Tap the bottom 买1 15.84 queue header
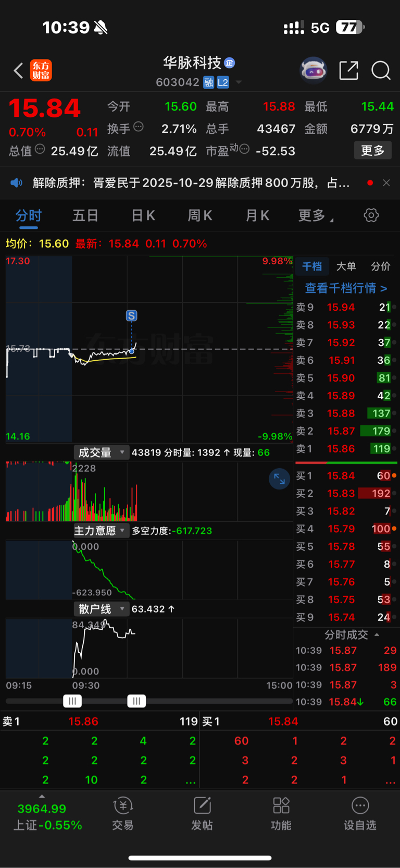The width and height of the screenshot is (400, 868). point(300,722)
